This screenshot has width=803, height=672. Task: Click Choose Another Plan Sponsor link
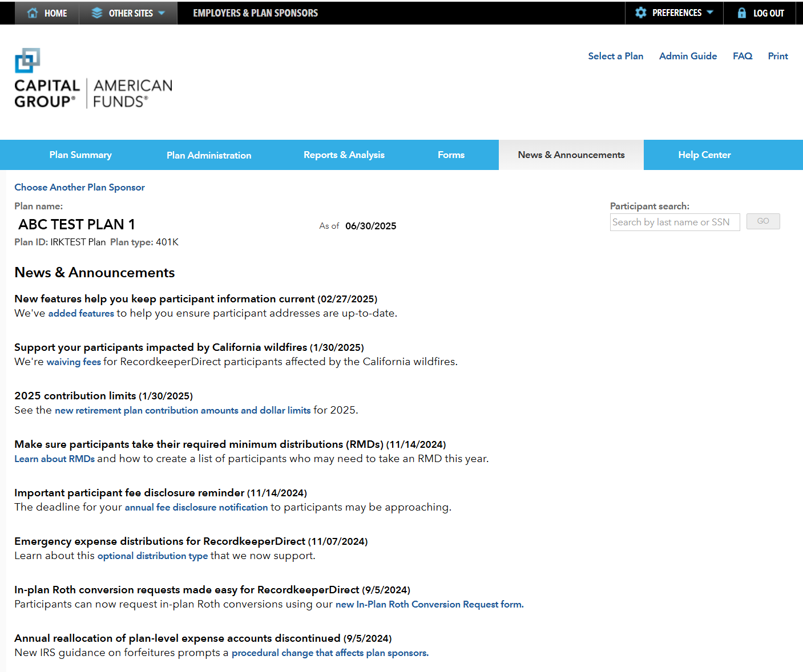(79, 187)
